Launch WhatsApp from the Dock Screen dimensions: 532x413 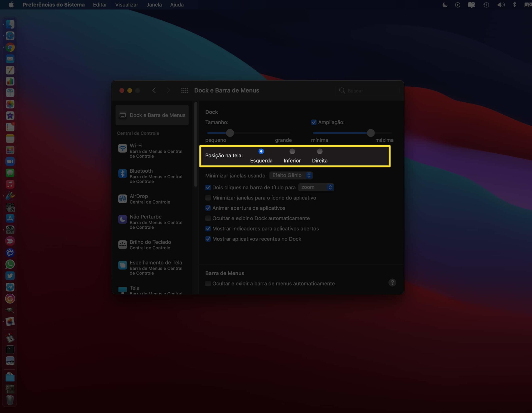[10, 264]
